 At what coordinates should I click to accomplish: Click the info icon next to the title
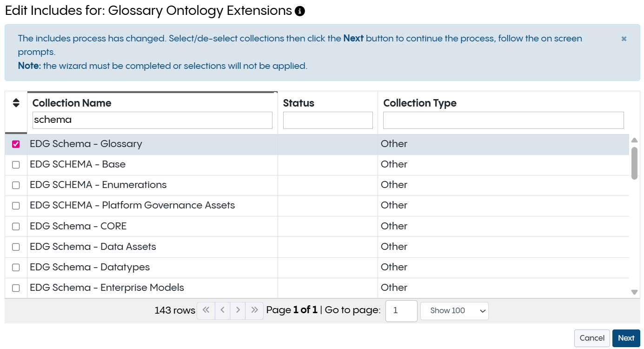[x=300, y=11]
